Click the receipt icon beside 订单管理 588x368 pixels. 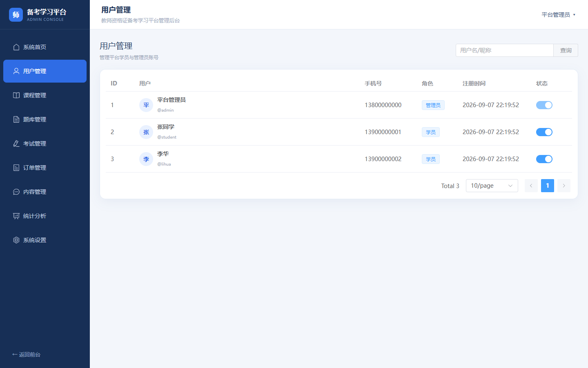pyautogui.click(x=16, y=168)
